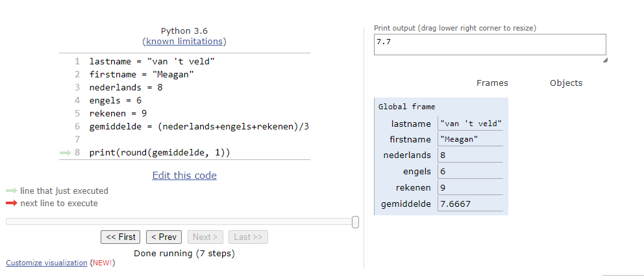Click the lastname variable value
Screen dimensions: 644x279
(470, 124)
